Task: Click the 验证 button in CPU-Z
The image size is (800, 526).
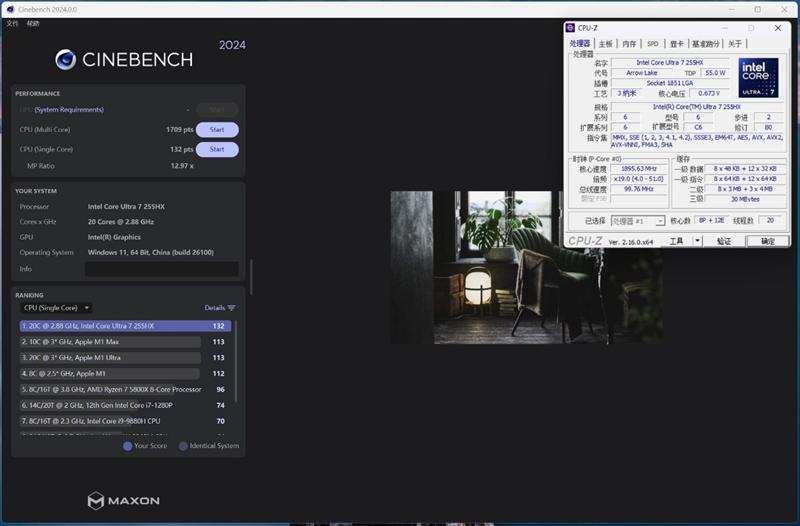Action: [x=723, y=241]
